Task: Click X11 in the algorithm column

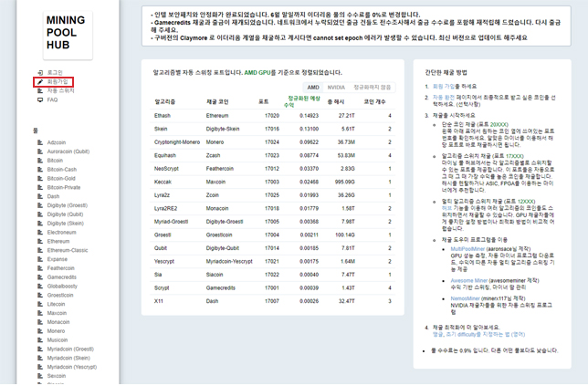Action: click(x=158, y=301)
